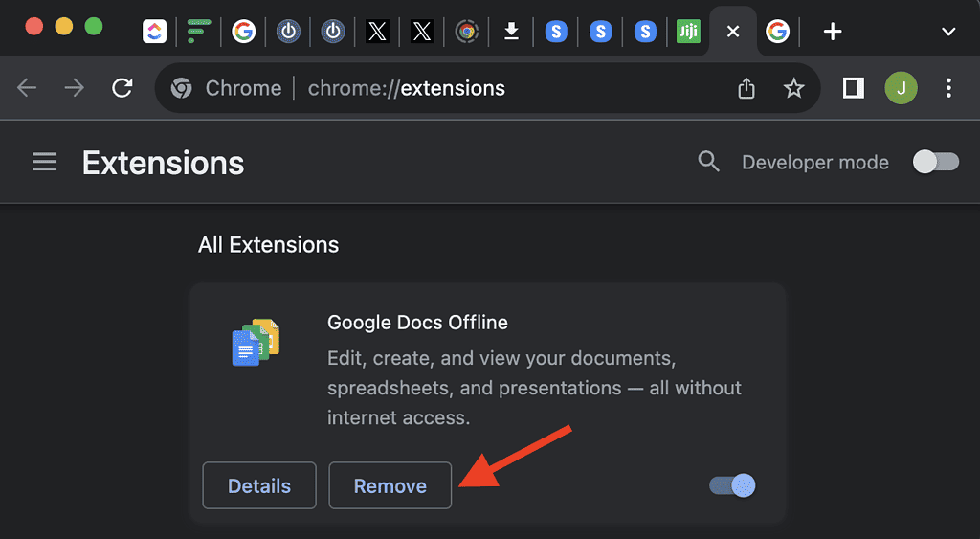This screenshot has height=539, width=980.
Task: Disable the Google Docs Offline extension toggle
Action: [x=733, y=486]
